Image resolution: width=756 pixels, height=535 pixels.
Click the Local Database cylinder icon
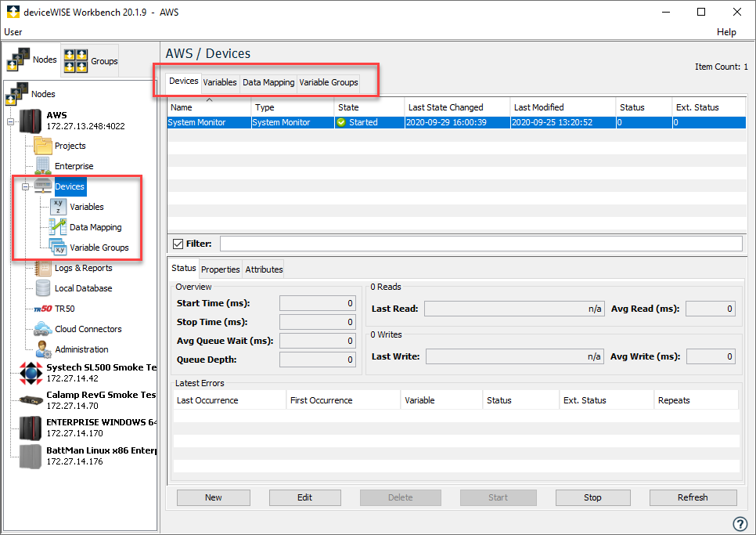[42, 288]
